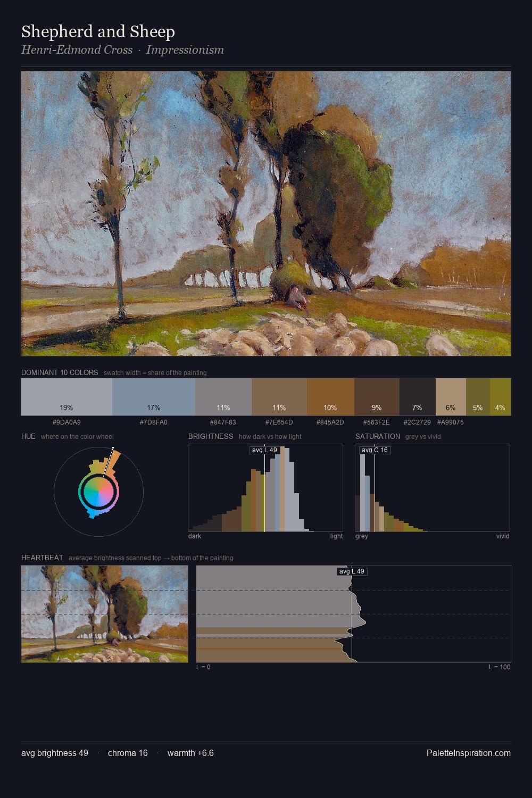Click the 'vivid' saturation axis label

click(503, 536)
